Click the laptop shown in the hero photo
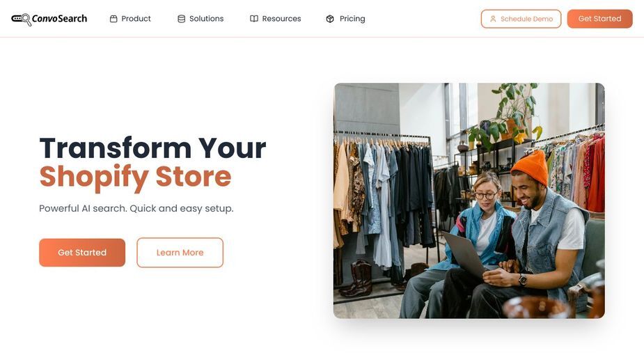This screenshot has height=362, width=644. pyautogui.click(x=465, y=253)
